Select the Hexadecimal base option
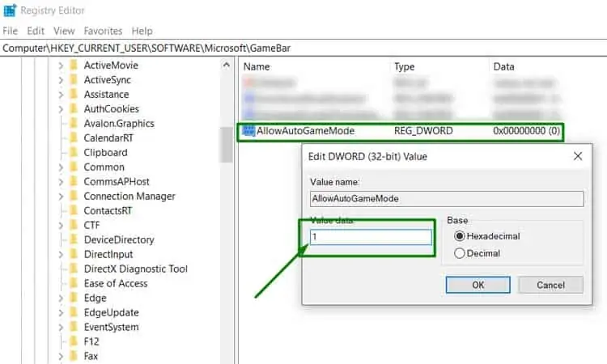This screenshot has height=364, width=607. 461,236
